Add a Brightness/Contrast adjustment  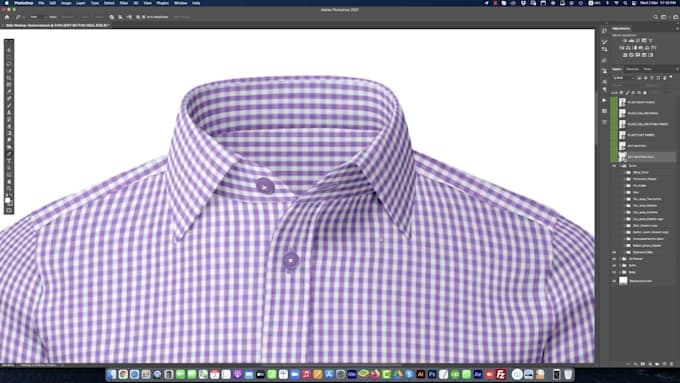[x=625, y=40]
